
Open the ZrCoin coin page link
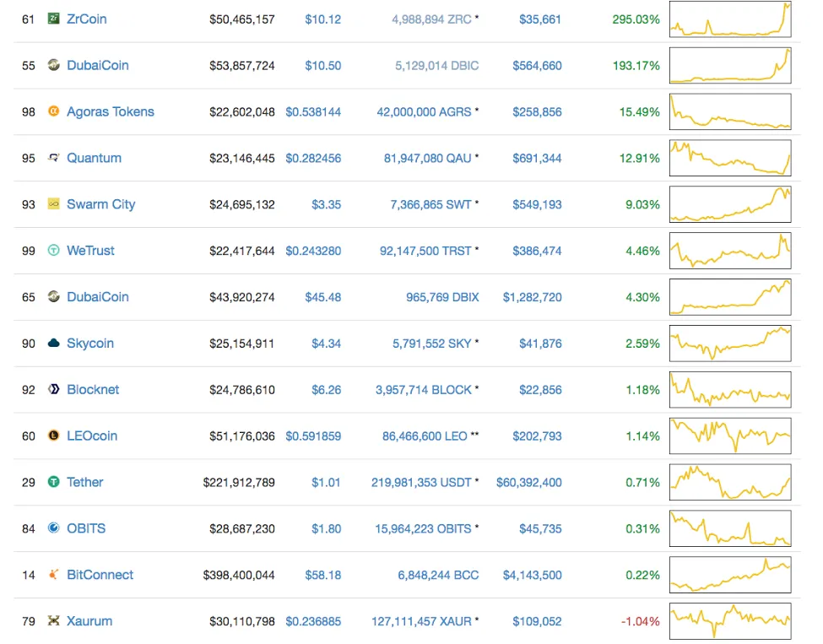point(87,19)
